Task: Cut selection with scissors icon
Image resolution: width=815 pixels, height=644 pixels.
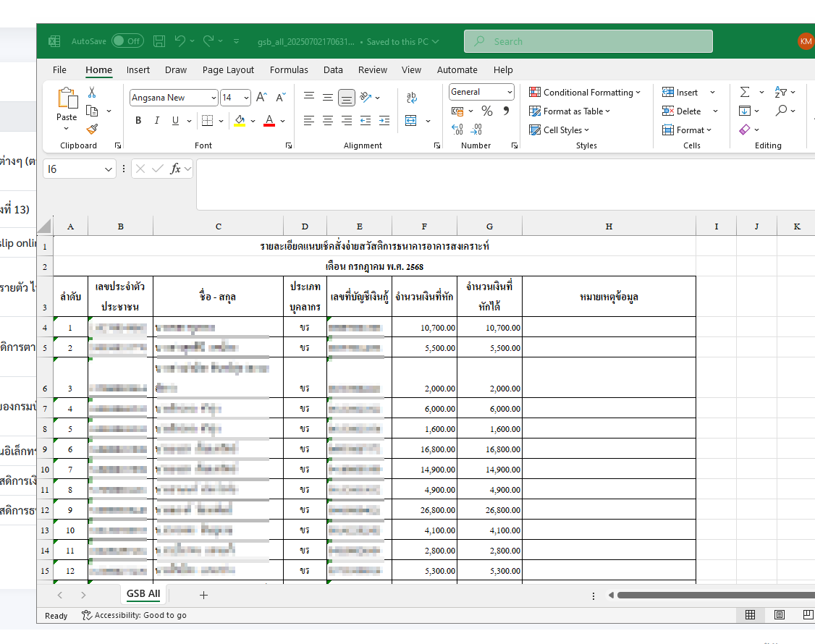Action: (92, 93)
